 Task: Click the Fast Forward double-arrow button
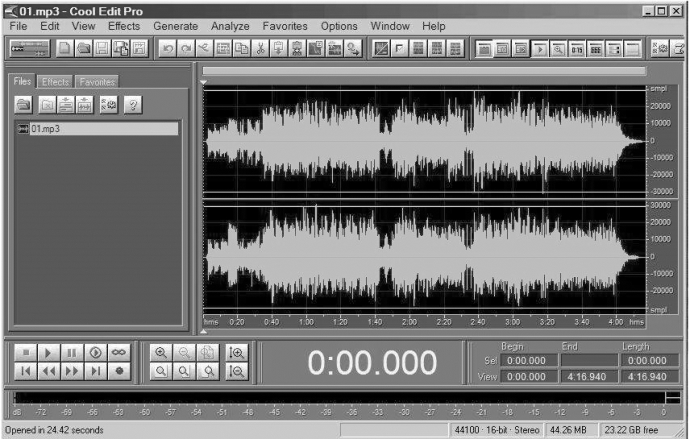pyautogui.click(x=72, y=371)
